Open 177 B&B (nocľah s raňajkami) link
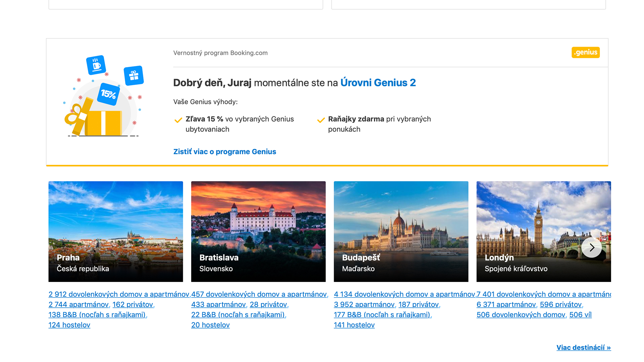This screenshot has width=644, height=362. 382,315
